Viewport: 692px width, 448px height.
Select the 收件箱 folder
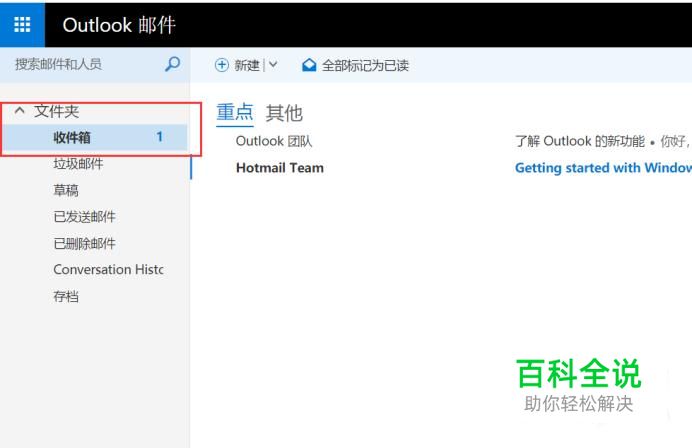pos(95,137)
